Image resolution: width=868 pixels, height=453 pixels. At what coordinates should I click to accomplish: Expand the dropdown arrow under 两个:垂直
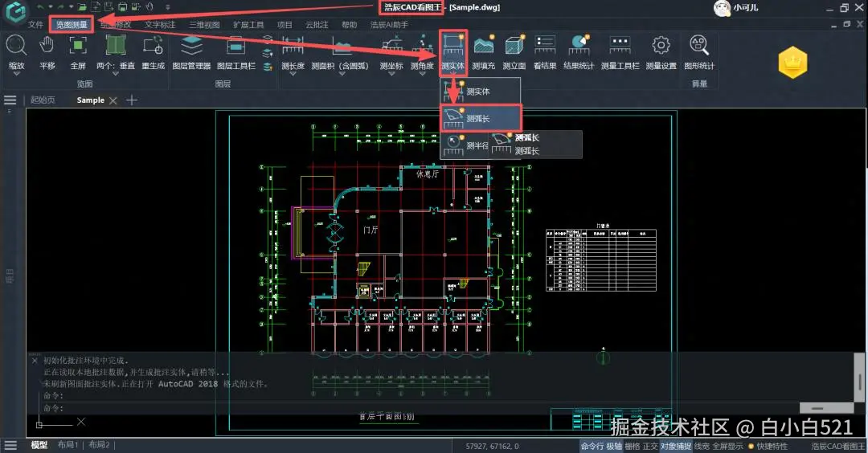point(116,74)
